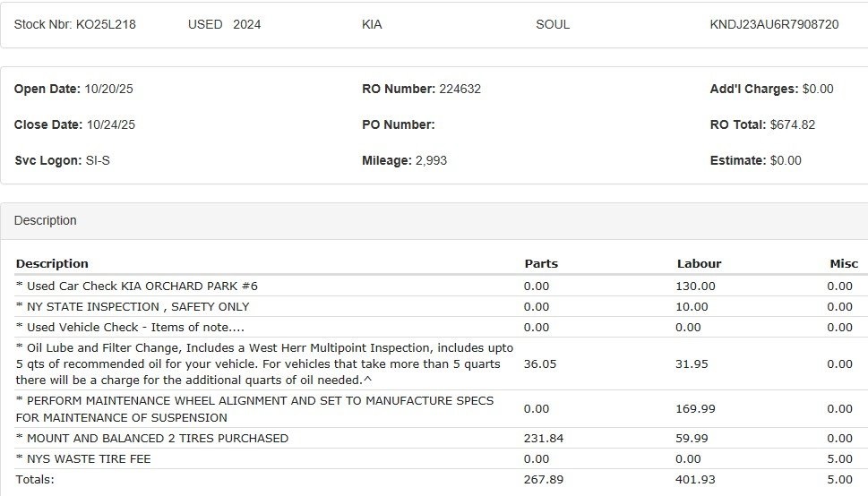Viewport: 868px width, 496px height.
Task: Click the Description panel header
Action: pyautogui.click(x=46, y=220)
